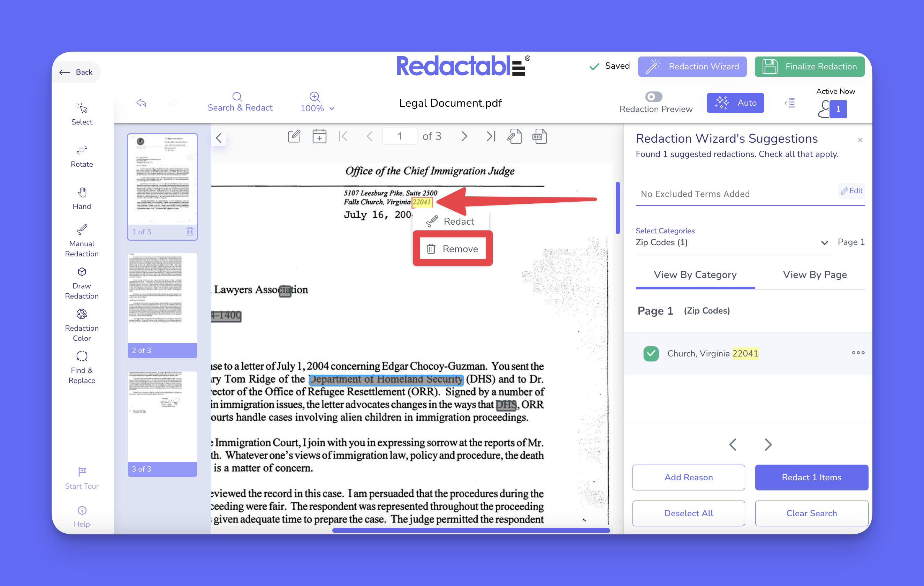
Task: Pick the Draw Redaction tool
Action: click(x=82, y=283)
